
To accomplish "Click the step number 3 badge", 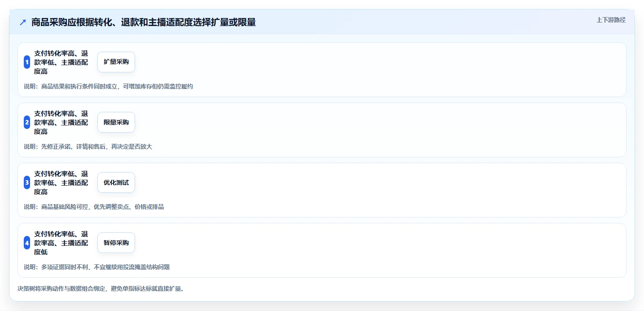I will point(27,182).
